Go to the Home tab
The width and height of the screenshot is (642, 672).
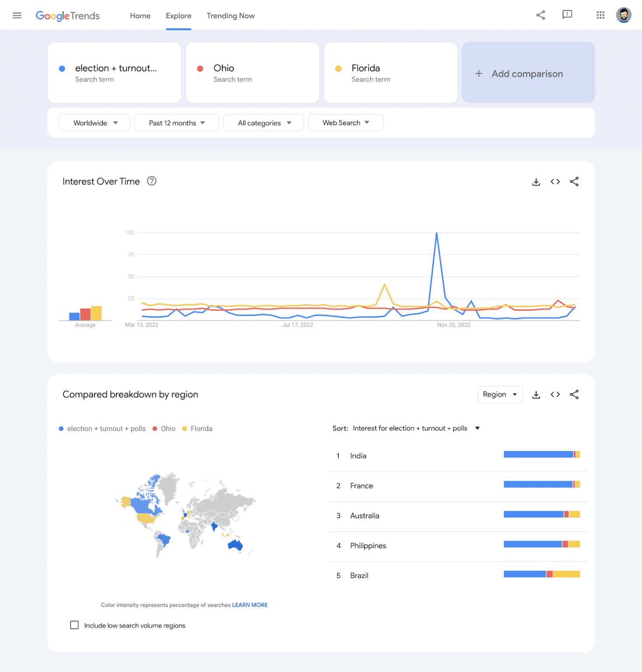point(140,15)
